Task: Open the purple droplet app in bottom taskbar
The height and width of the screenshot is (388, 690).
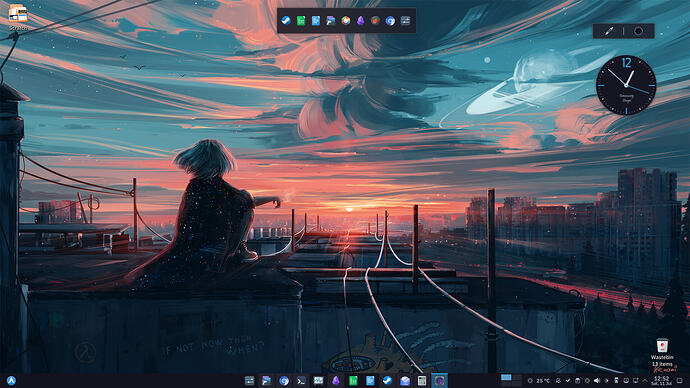Action: (336, 381)
